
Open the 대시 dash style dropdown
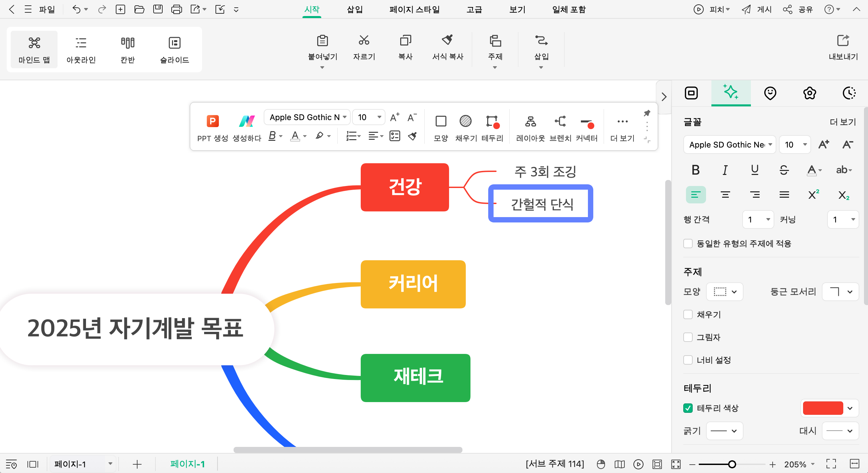tap(840, 431)
